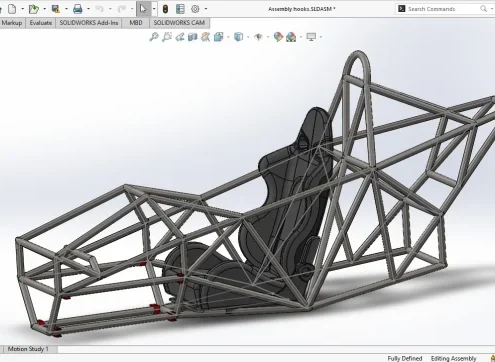Image resolution: width=495 pixels, height=362 pixels.
Task: Expand the Display Style cube dropdown
Action: tap(248, 37)
